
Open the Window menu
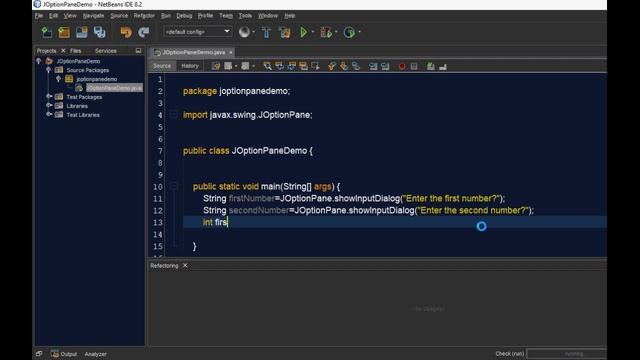point(268,16)
